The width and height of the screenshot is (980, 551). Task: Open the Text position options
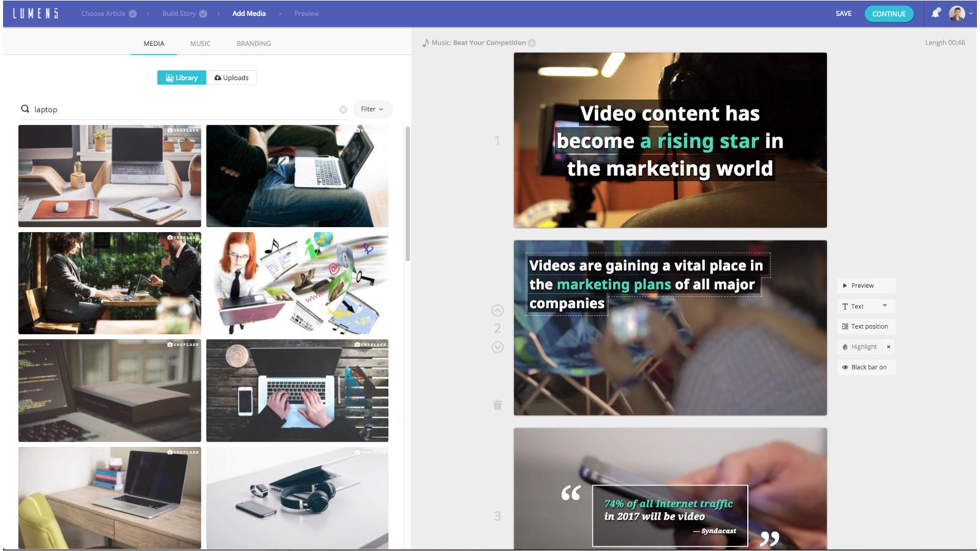(x=866, y=326)
